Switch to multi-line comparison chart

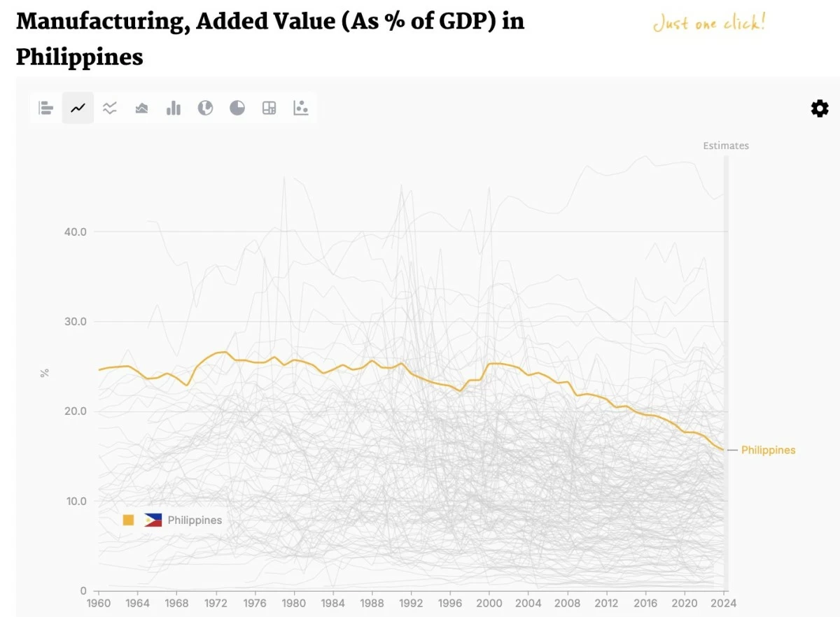110,108
